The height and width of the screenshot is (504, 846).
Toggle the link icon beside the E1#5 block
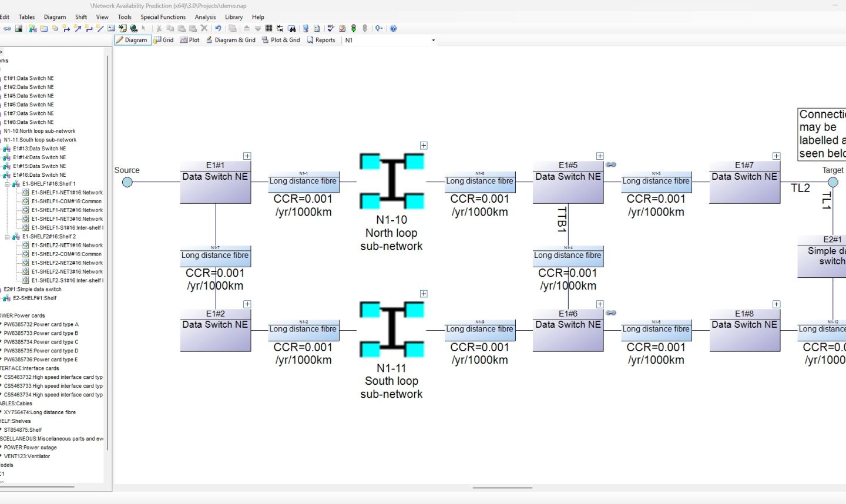pos(612,165)
